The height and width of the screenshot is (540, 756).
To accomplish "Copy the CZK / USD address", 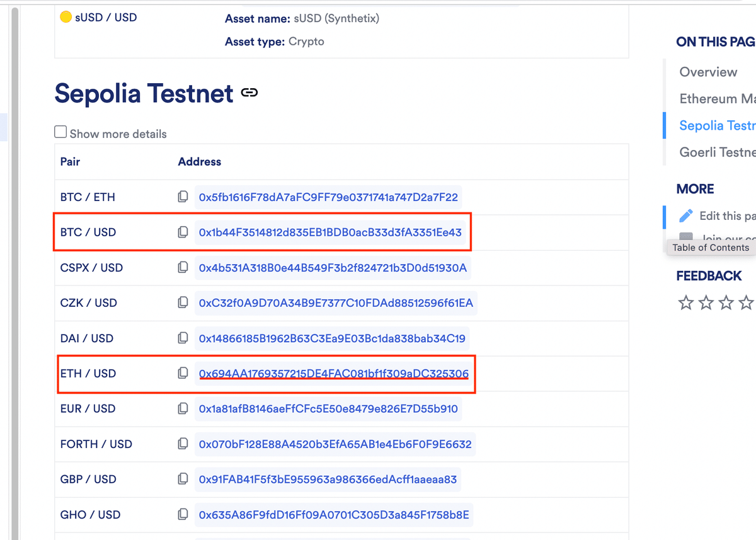I will pyautogui.click(x=183, y=302).
